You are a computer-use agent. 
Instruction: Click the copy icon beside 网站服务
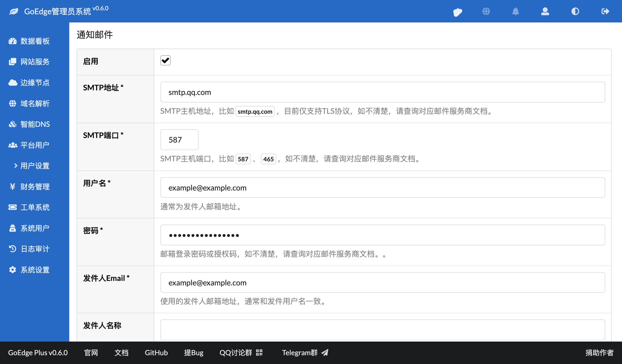12,62
